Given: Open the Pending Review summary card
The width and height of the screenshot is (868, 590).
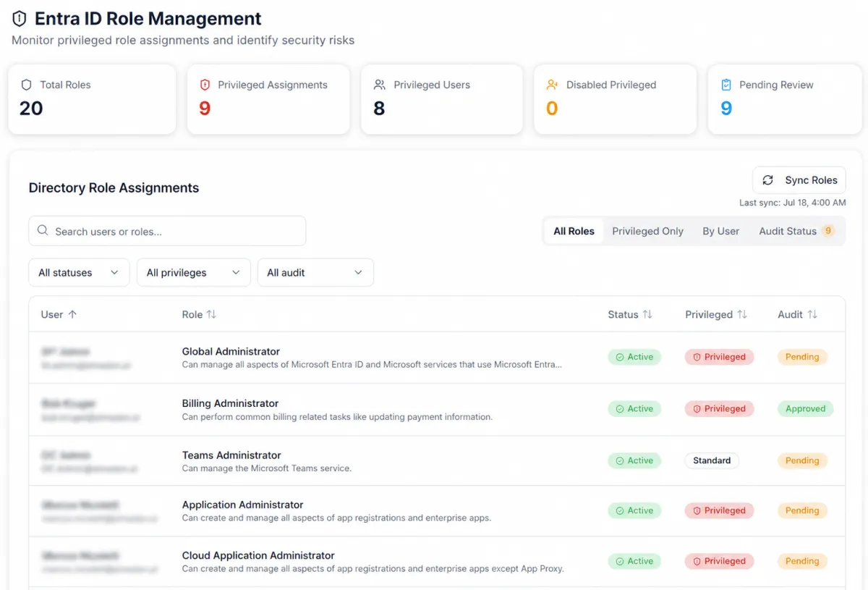Looking at the screenshot, I should click(785, 99).
